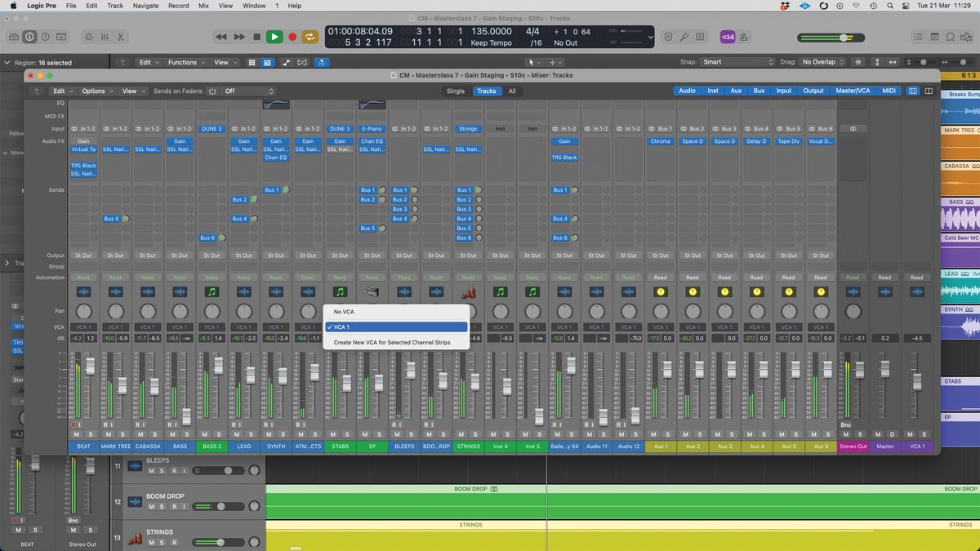Switch to the All tab in the Mixer
The width and height of the screenshot is (980, 551).
click(x=512, y=91)
